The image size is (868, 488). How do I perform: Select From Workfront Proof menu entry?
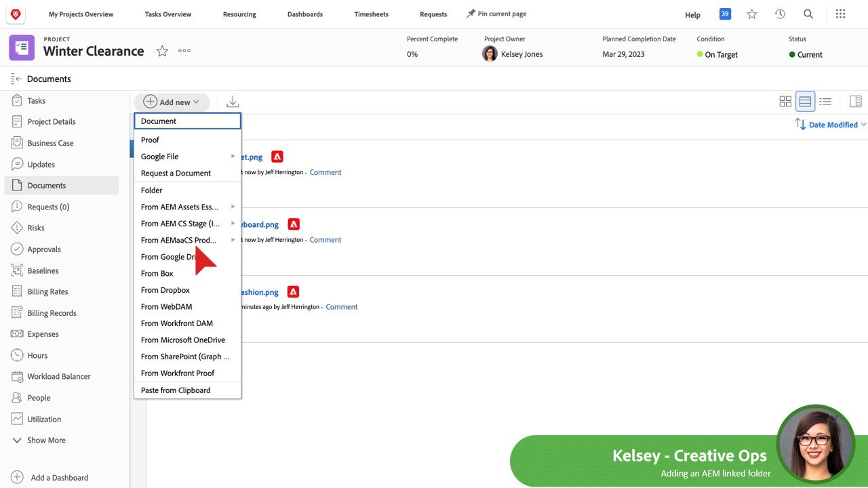[x=187, y=373]
